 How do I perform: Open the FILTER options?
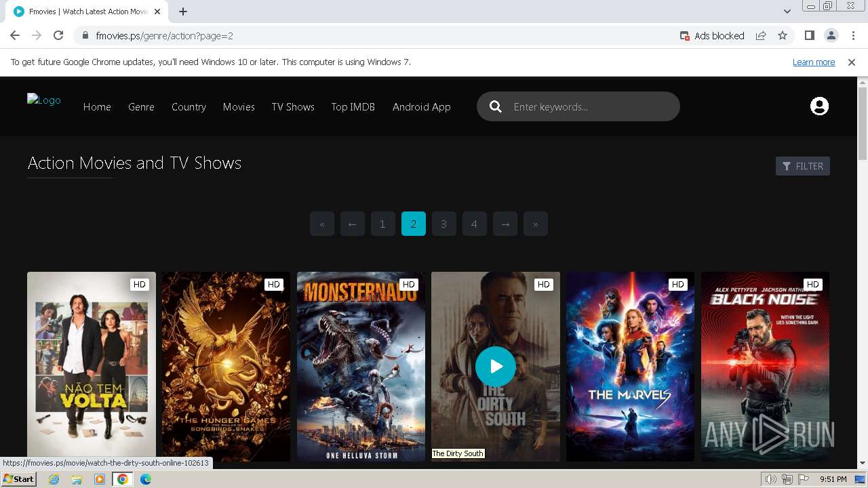pos(803,166)
